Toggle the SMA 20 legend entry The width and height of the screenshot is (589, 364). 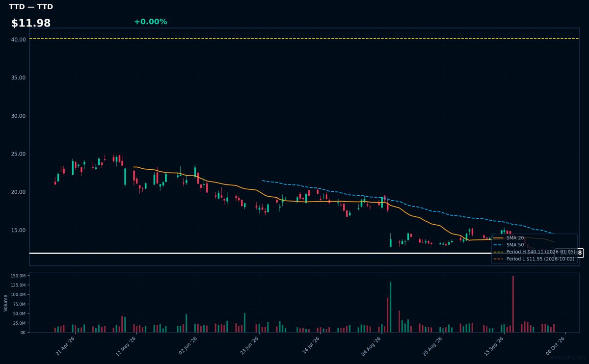point(509,238)
